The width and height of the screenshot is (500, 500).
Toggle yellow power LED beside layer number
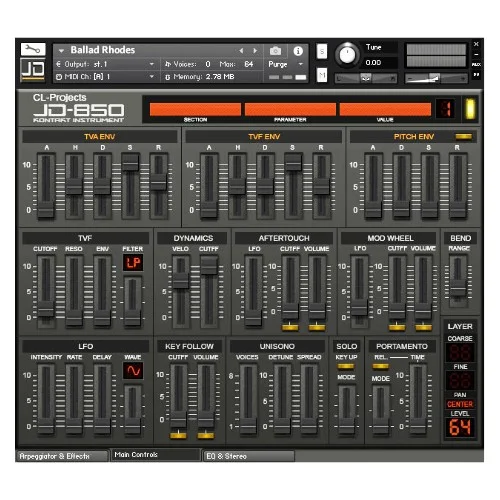tap(470, 109)
